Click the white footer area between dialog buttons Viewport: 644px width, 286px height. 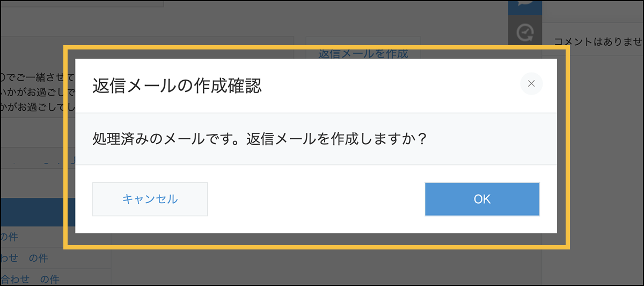316,199
